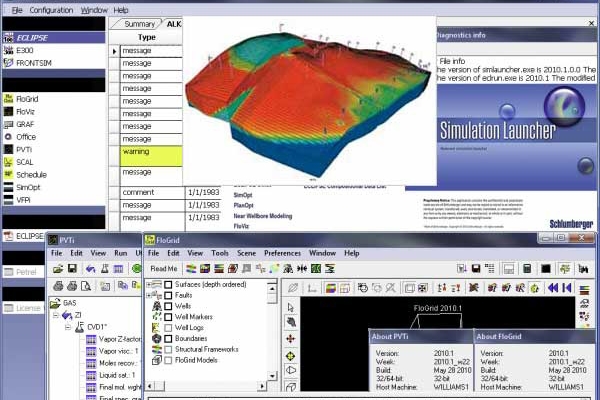Expand the Surfaces (depth ordered) tree node
The height and width of the screenshot is (400, 600).
coord(149,284)
